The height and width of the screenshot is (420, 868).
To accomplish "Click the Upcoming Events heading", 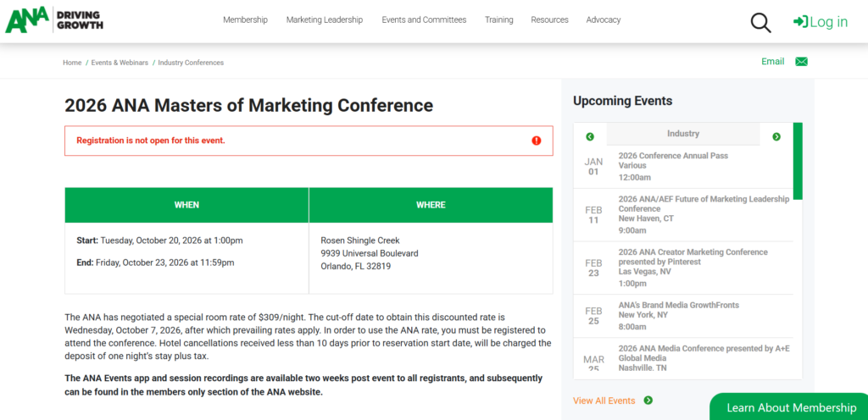I will click(623, 101).
